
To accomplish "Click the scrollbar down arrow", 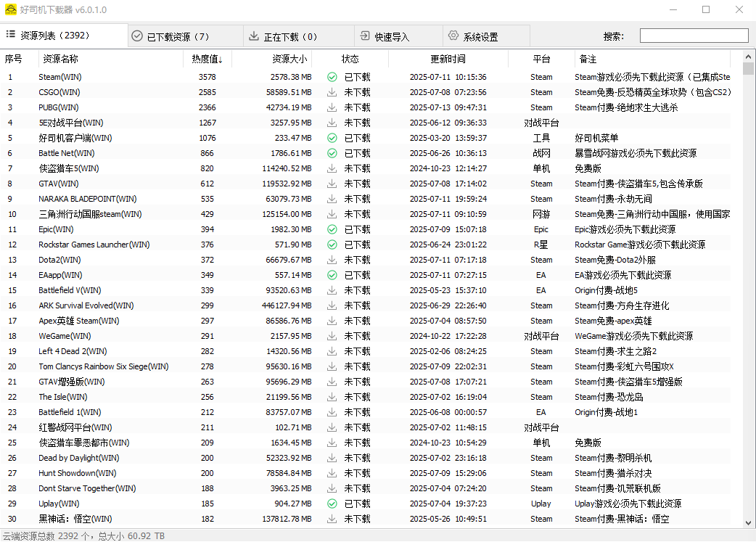I will [748, 522].
